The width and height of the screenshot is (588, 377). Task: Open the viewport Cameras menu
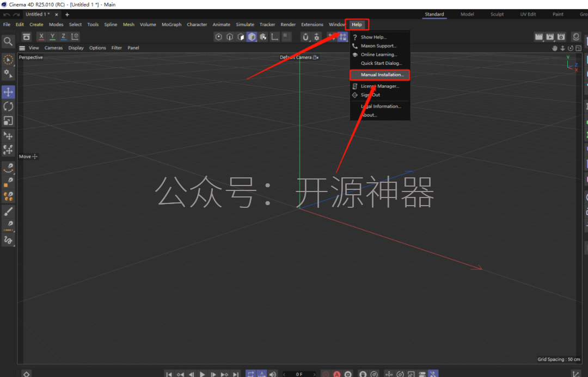tap(53, 48)
